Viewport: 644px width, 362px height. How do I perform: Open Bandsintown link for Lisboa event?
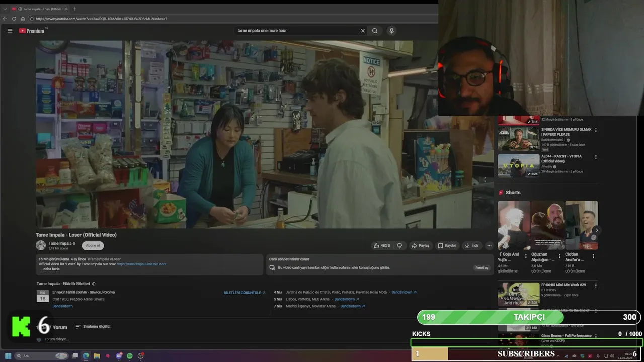pos(347,299)
